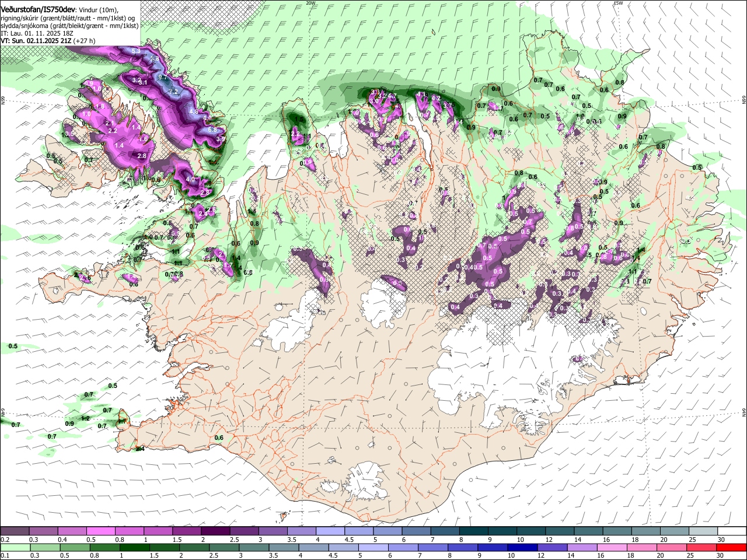This screenshot has height=560, width=747.
Task: Click the 20W longitude label at top
Action: point(311,3)
